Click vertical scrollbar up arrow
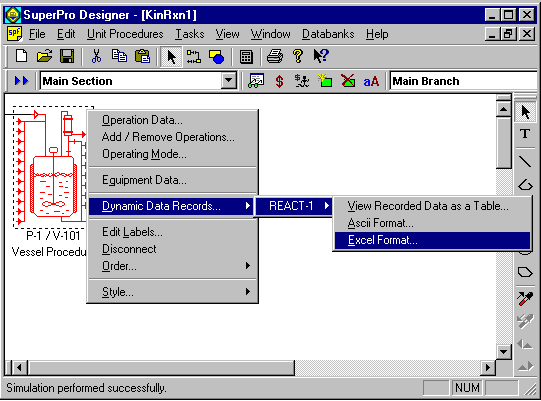The width and height of the screenshot is (541, 401). (x=503, y=109)
